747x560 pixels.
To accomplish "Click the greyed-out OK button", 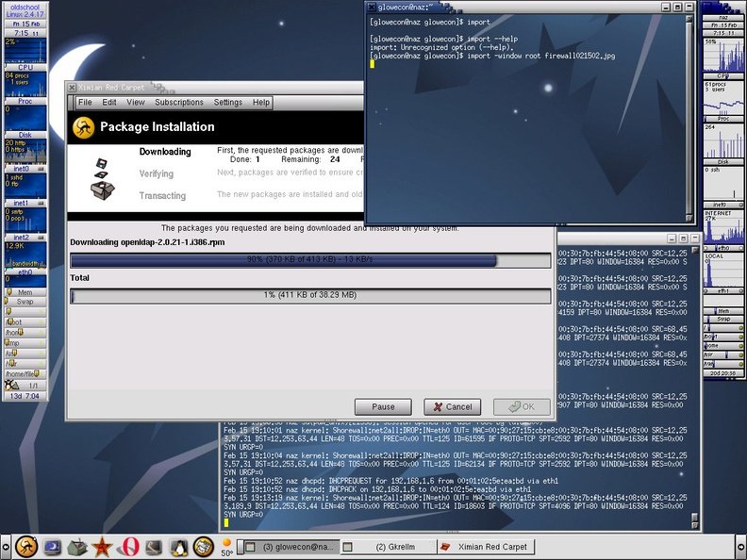I will 522,406.
